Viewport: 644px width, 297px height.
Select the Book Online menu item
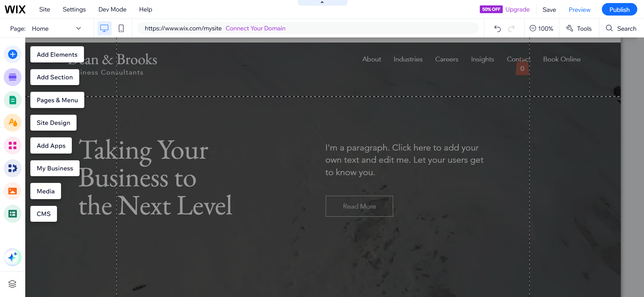tap(562, 59)
